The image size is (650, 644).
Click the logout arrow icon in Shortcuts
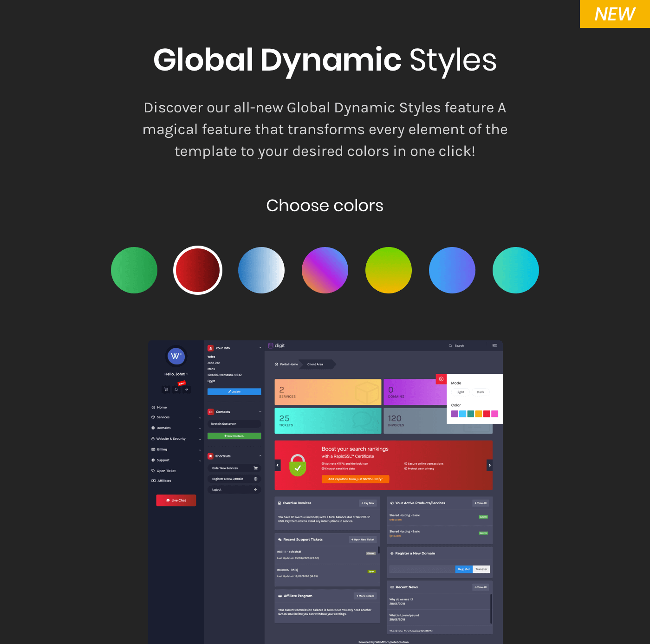(256, 489)
